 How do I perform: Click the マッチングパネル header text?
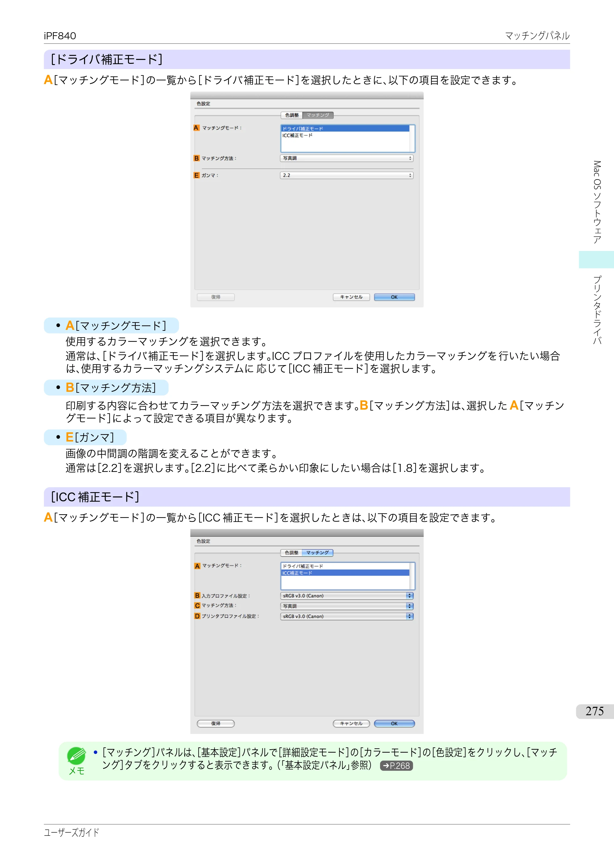(537, 36)
